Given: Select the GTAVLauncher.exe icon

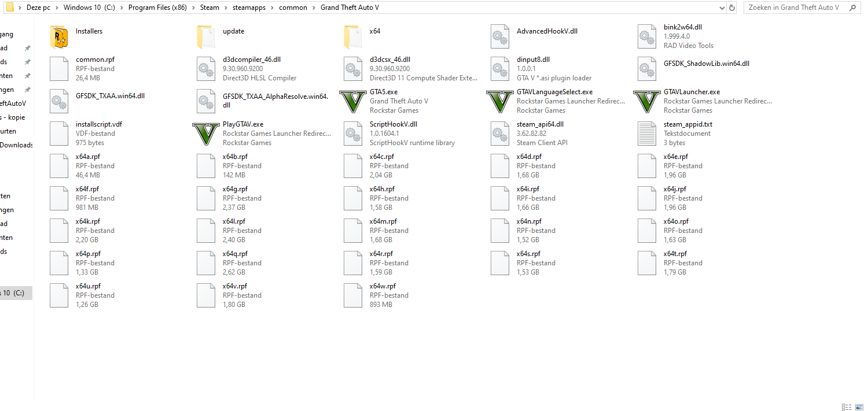Looking at the screenshot, I should coord(646,101).
